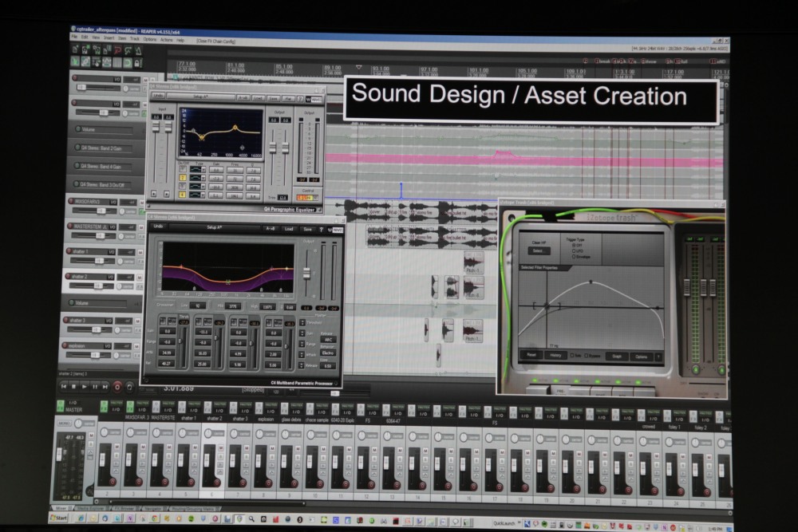
Task: Click the transport Play button
Action: [x=85, y=387]
